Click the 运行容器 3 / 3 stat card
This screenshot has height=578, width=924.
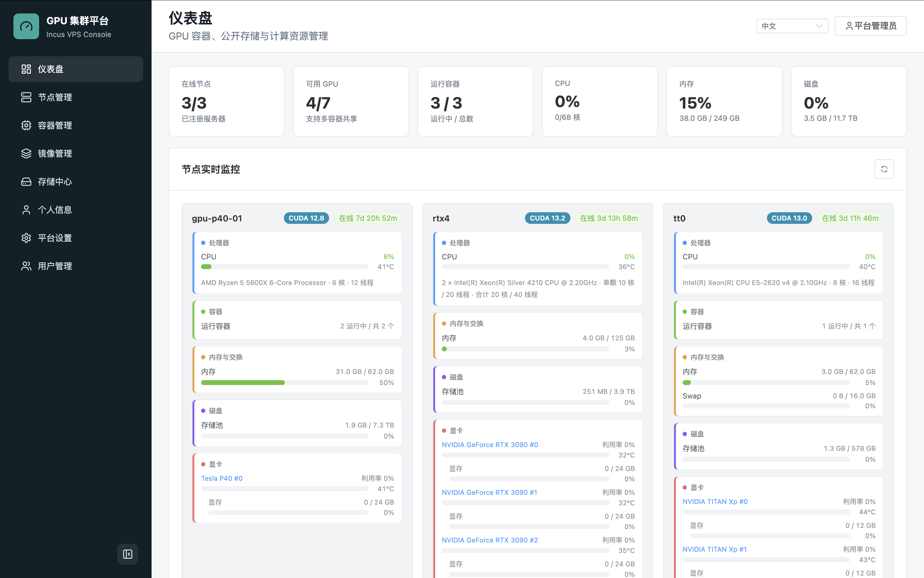click(x=475, y=101)
